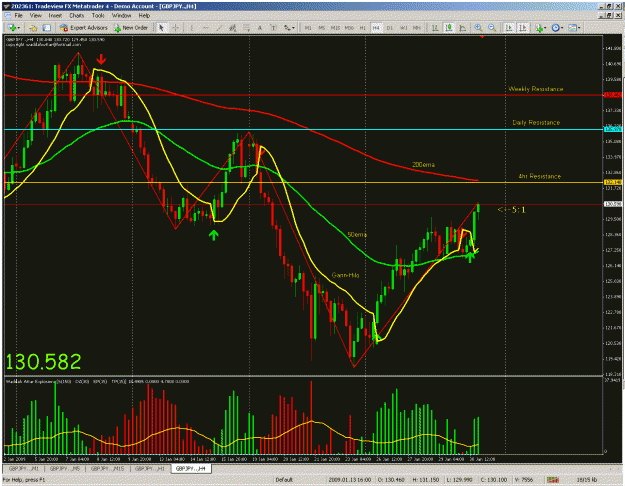This screenshot has width=625, height=486.
Task: Switch to M5 timeframe
Action: (322, 28)
